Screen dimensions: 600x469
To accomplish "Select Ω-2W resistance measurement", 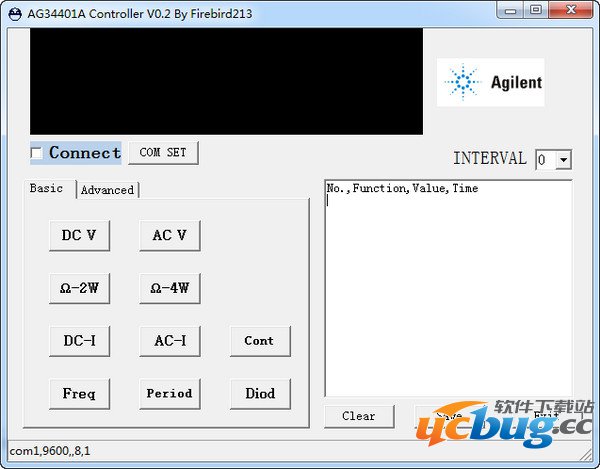I will [79, 288].
